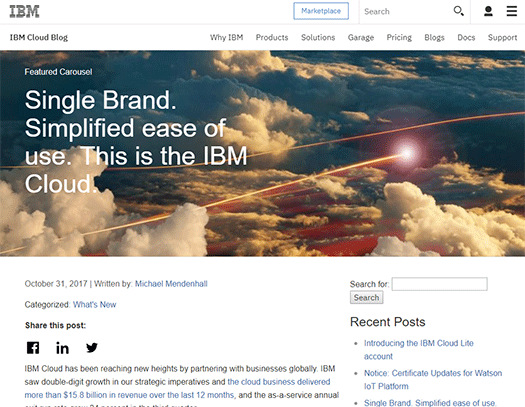Viewport: 525px width, 407px height.
Task: Share post on Twitter
Action: click(92, 348)
